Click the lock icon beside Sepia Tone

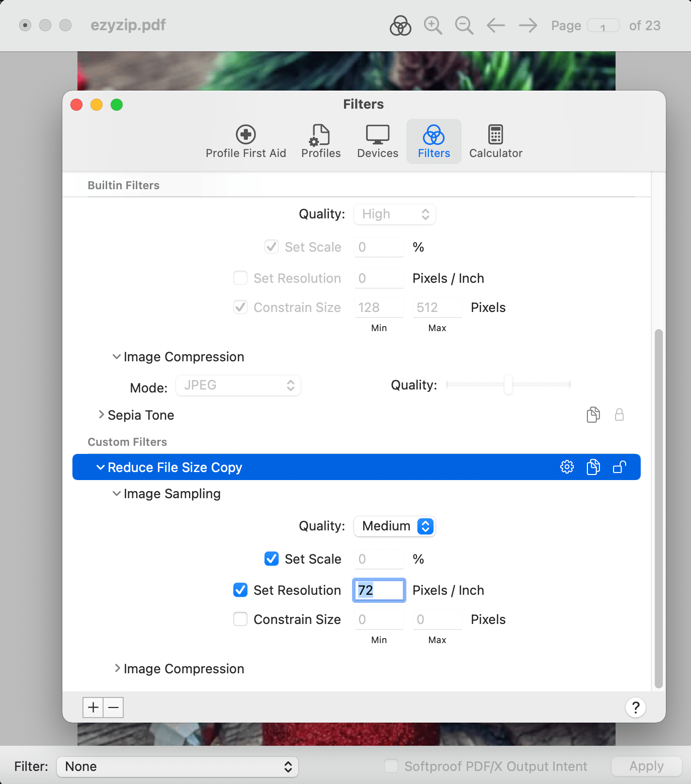(620, 415)
